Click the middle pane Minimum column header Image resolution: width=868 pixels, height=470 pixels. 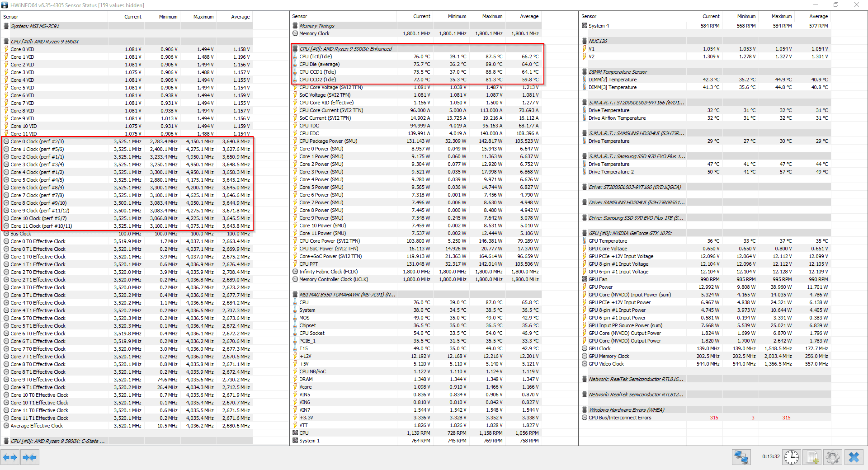[x=451, y=16]
